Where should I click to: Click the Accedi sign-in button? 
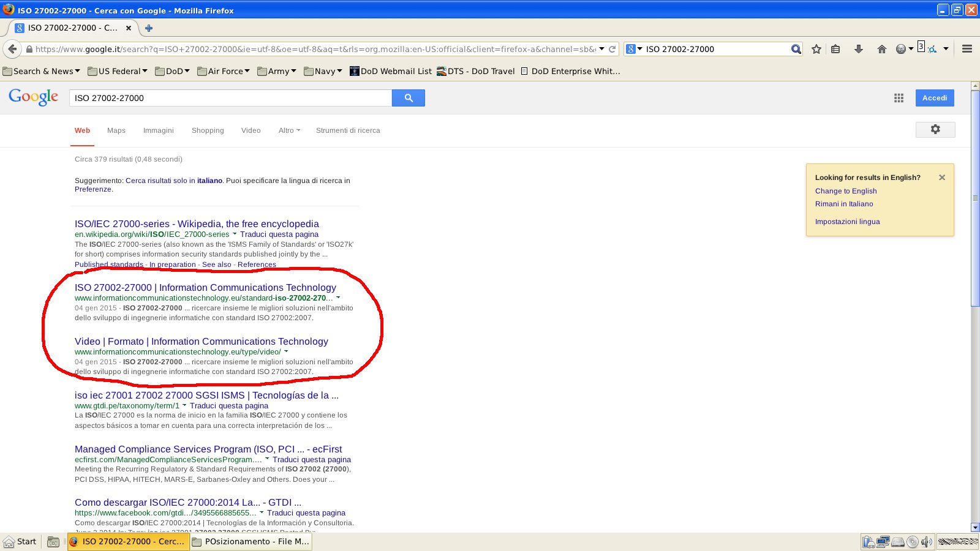point(935,98)
